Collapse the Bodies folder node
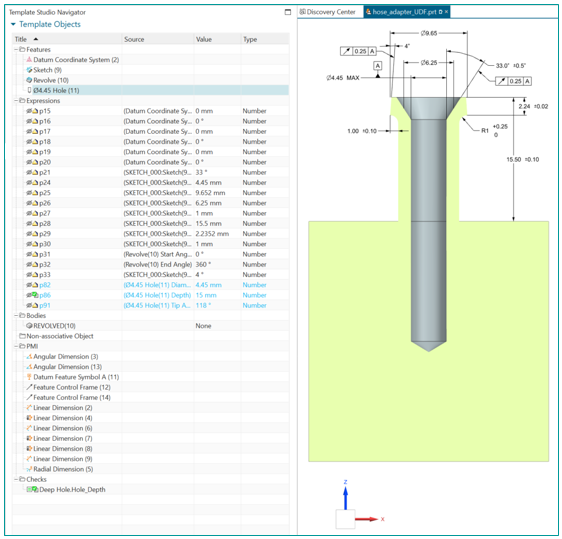Viewport: 562px width, 539px height. [16, 316]
